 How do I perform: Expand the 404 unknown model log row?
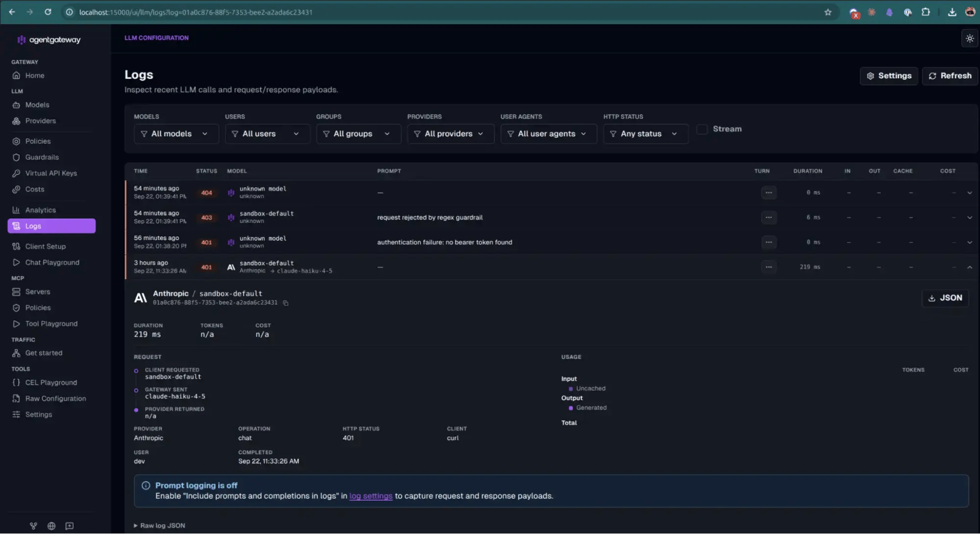pos(969,193)
